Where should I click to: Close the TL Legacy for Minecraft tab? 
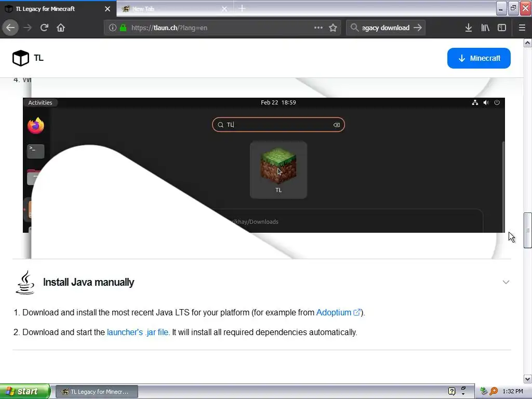107,9
